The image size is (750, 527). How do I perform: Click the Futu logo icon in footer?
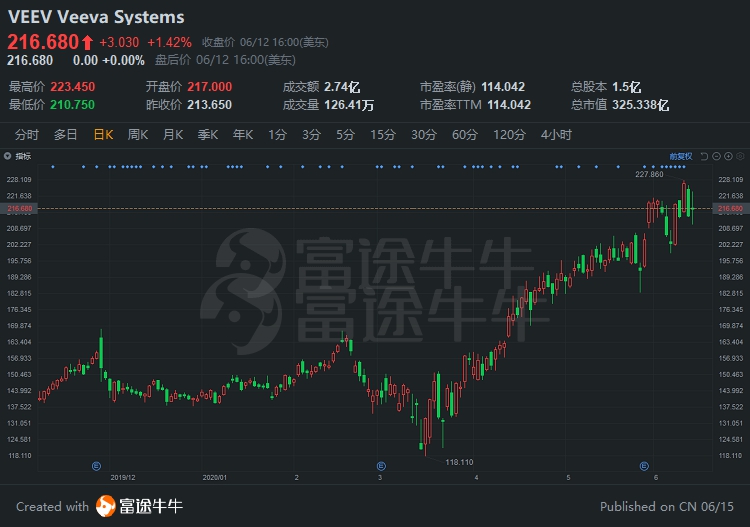pos(106,507)
